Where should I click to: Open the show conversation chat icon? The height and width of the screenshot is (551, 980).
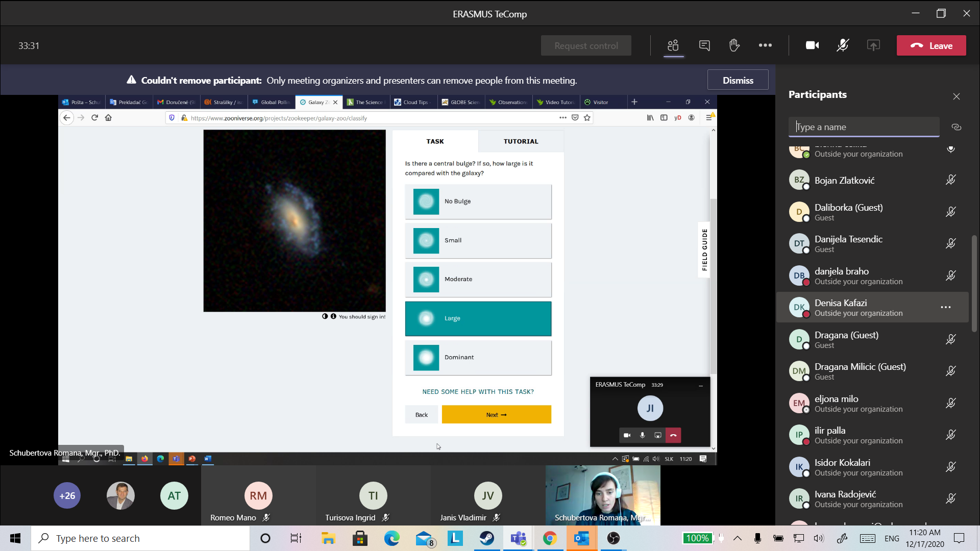[x=704, y=45]
